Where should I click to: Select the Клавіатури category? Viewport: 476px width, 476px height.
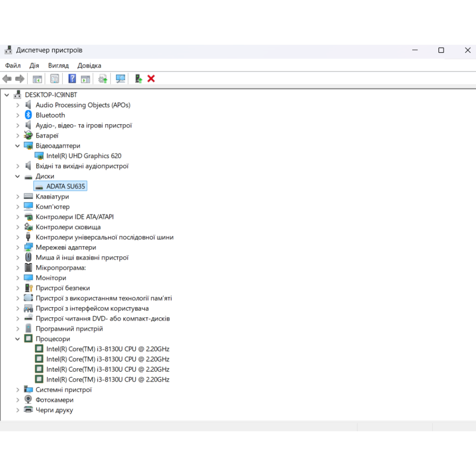coord(52,197)
